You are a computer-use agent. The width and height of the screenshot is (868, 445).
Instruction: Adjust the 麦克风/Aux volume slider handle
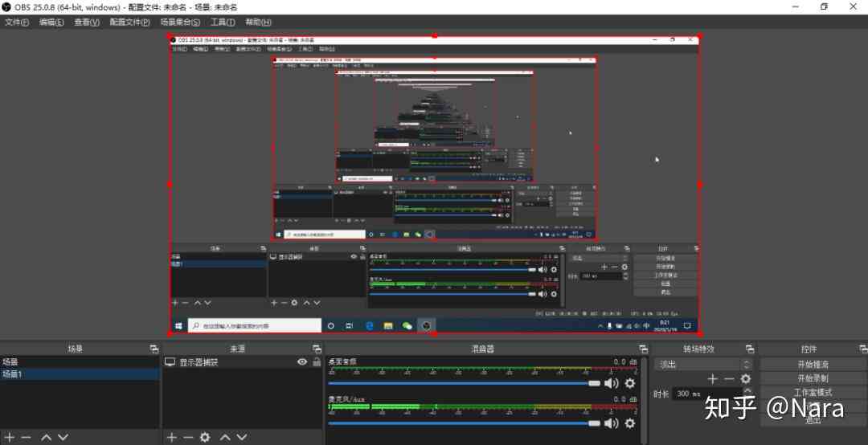[x=595, y=423]
